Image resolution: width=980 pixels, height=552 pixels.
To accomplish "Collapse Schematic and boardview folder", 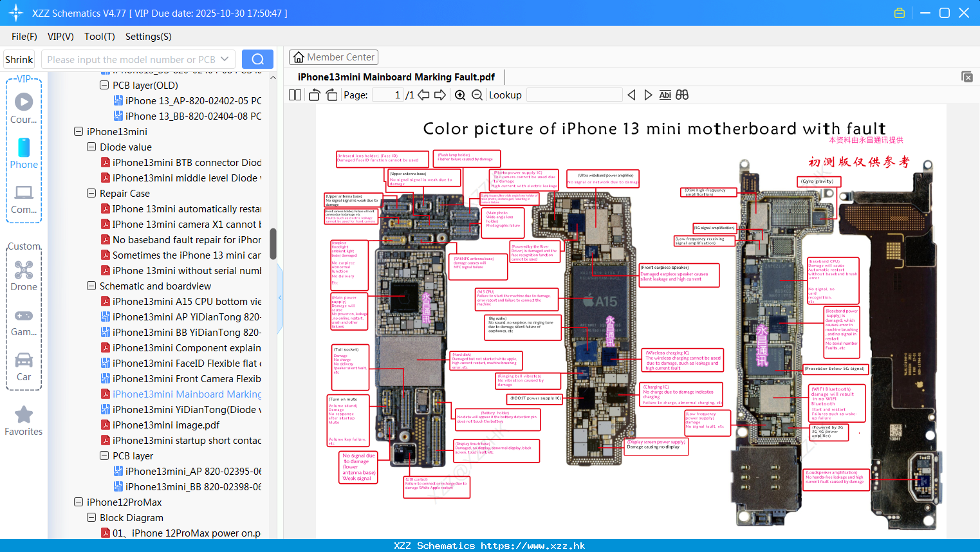I will coord(91,286).
